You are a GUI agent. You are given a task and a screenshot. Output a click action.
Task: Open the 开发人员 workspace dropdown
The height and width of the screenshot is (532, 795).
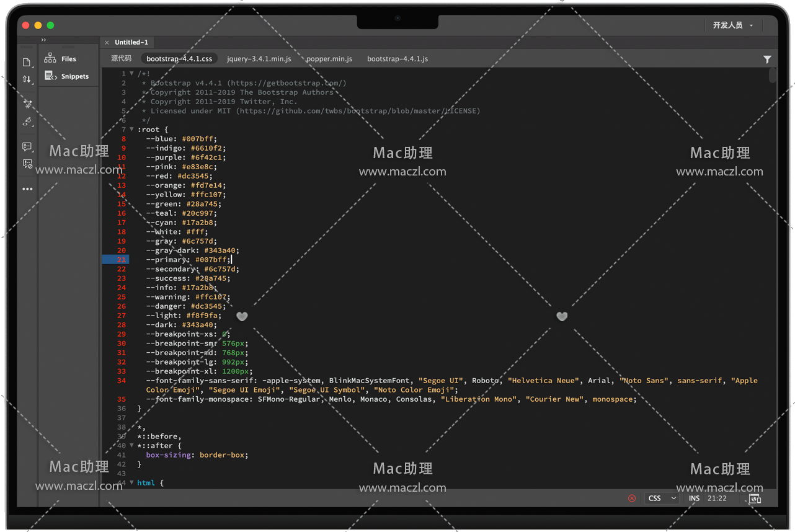coord(732,25)
